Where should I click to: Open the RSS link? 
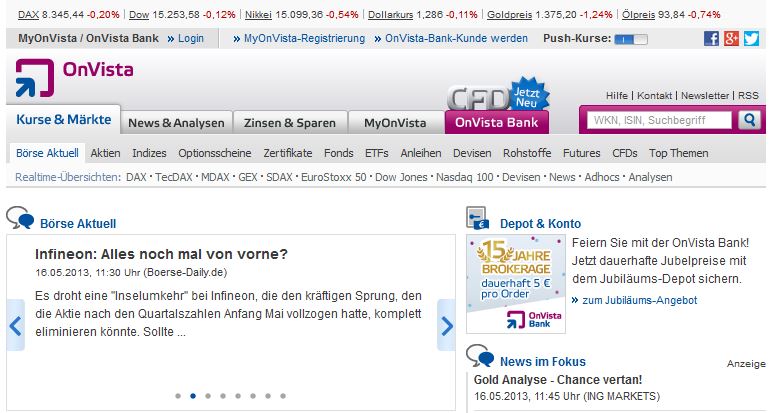[748, 95]
